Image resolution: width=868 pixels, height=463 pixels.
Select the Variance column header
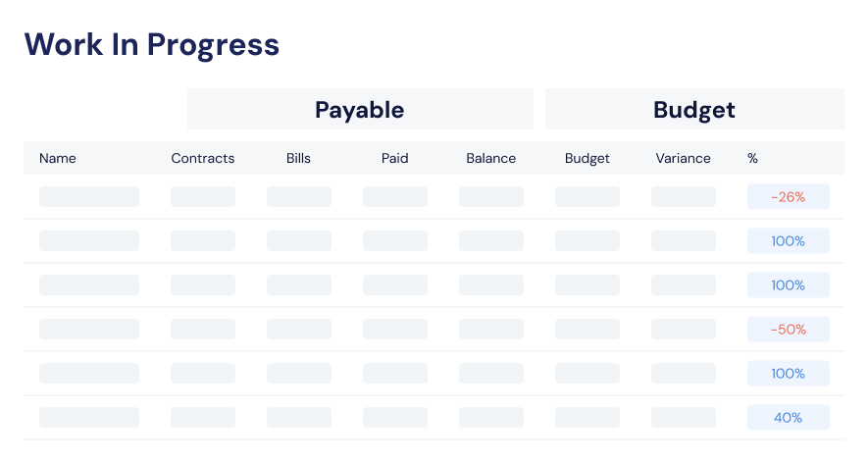pos(683,158)
